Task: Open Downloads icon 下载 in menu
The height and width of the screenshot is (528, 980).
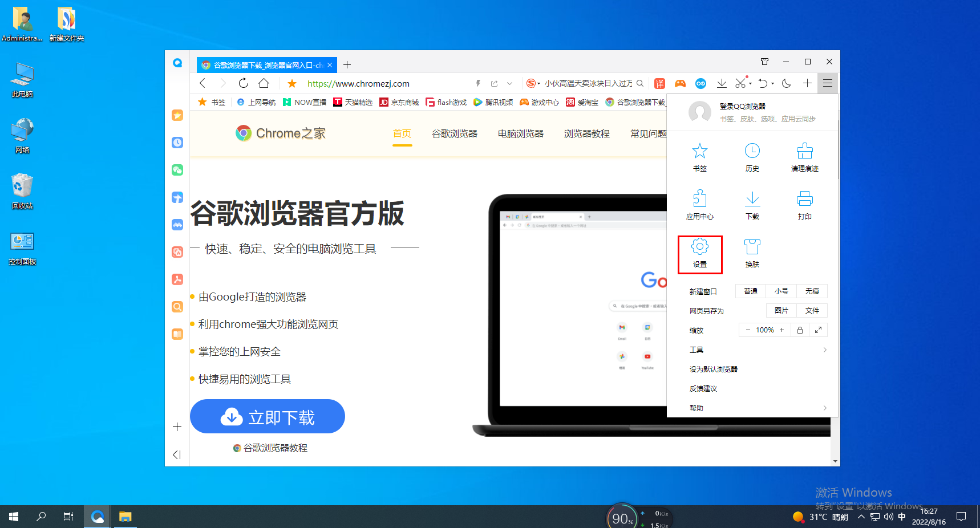Action: [752, 205]
